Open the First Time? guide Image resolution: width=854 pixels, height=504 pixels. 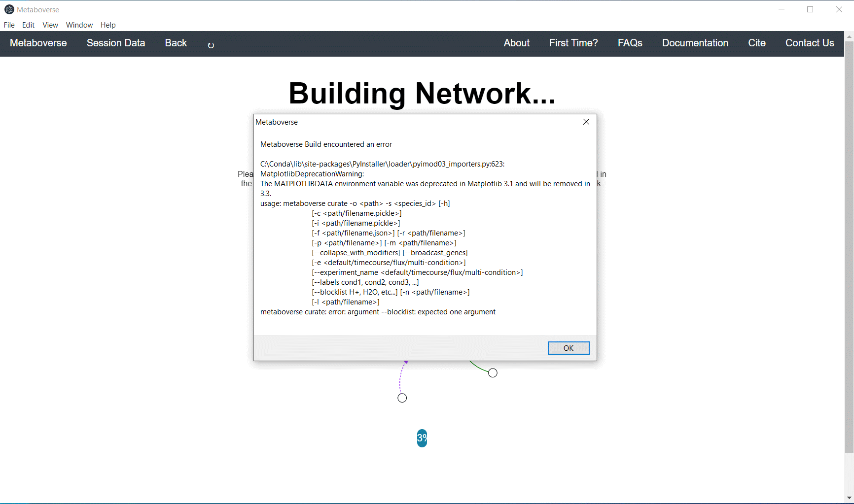[x=573, y=43]
